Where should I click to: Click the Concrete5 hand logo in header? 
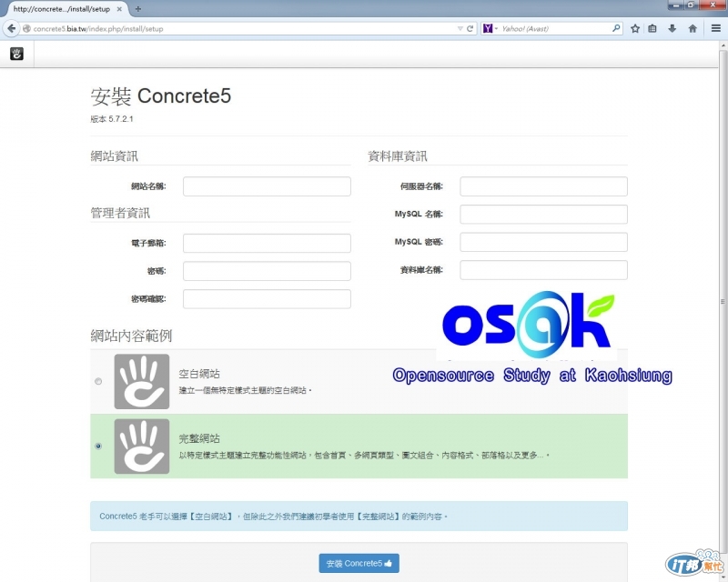point(16,54)
